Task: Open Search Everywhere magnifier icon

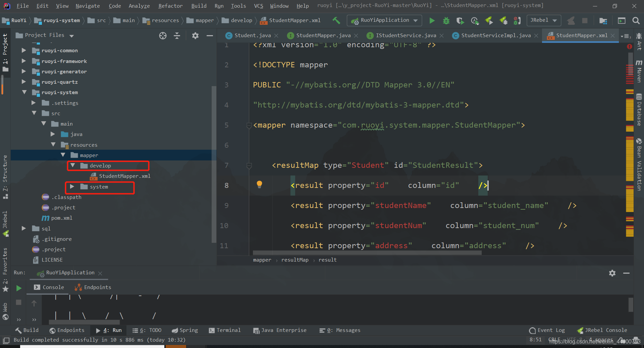Action: (x=636, y=21)
